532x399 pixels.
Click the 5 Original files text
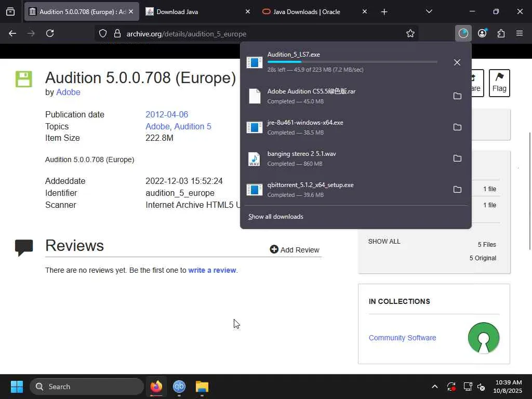click(x=483, y=258)
